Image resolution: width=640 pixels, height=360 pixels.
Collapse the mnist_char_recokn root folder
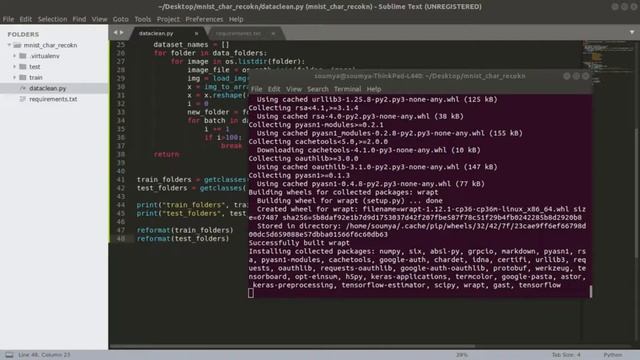(9, 45)
